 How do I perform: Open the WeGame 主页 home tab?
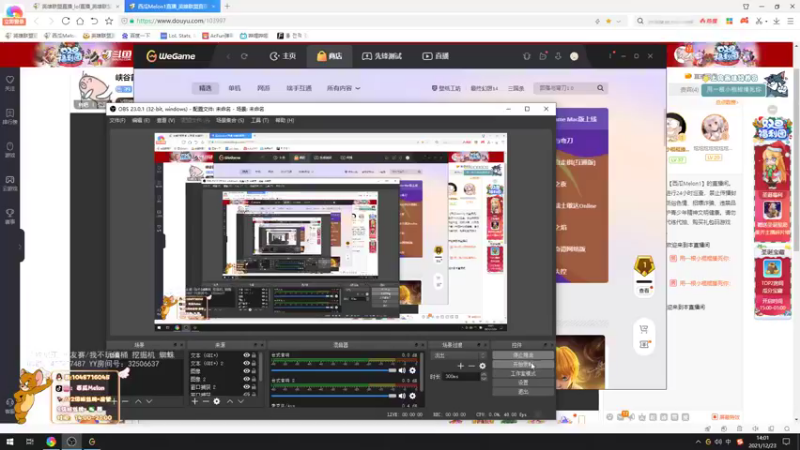283,56
